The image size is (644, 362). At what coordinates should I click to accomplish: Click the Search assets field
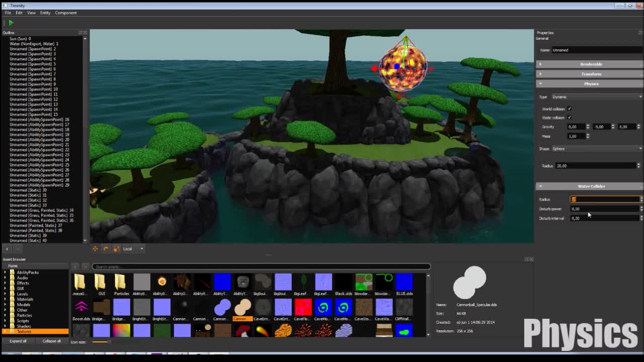coord(261,266)
